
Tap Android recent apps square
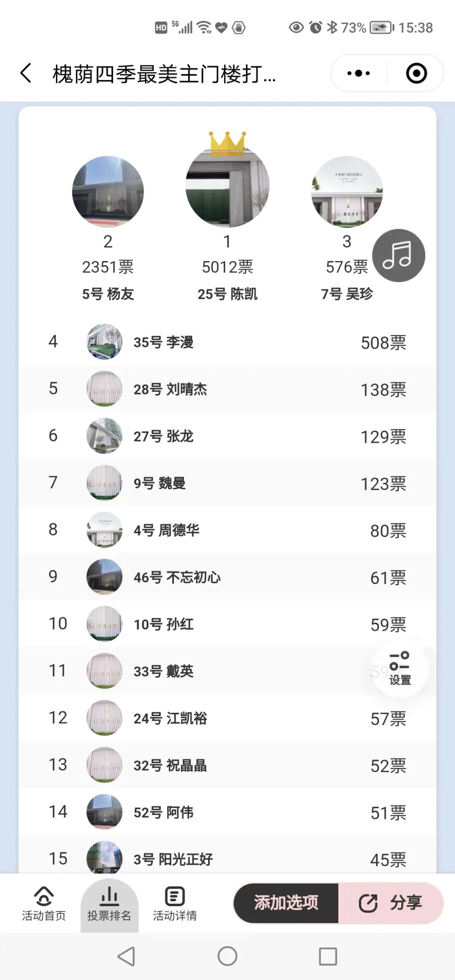328,956
